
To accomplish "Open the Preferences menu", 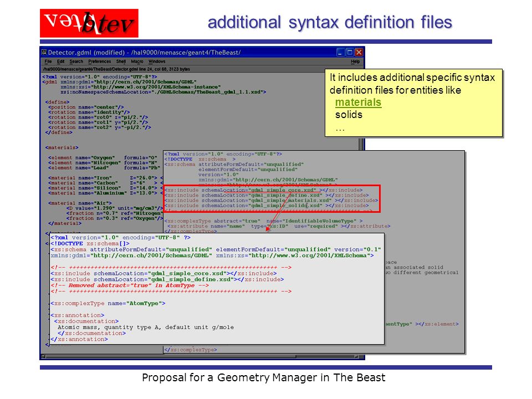I will point(99,62).
